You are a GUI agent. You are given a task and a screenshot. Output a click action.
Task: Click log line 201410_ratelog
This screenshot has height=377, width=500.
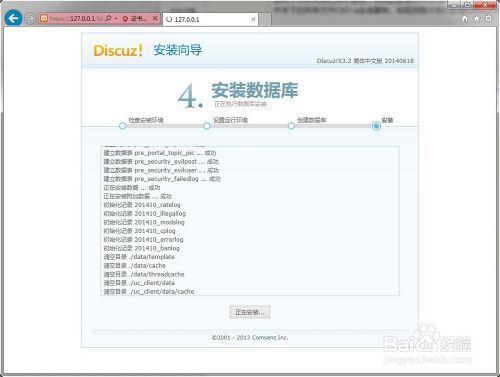coord(142,205)
